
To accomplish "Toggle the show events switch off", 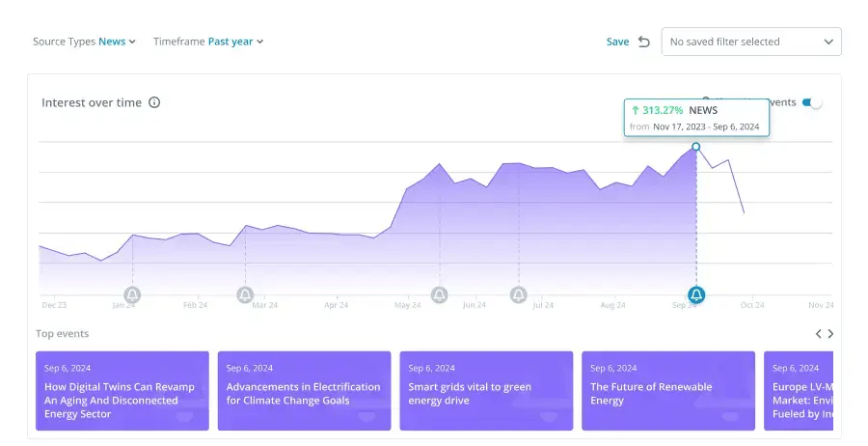I will [814, 103].
